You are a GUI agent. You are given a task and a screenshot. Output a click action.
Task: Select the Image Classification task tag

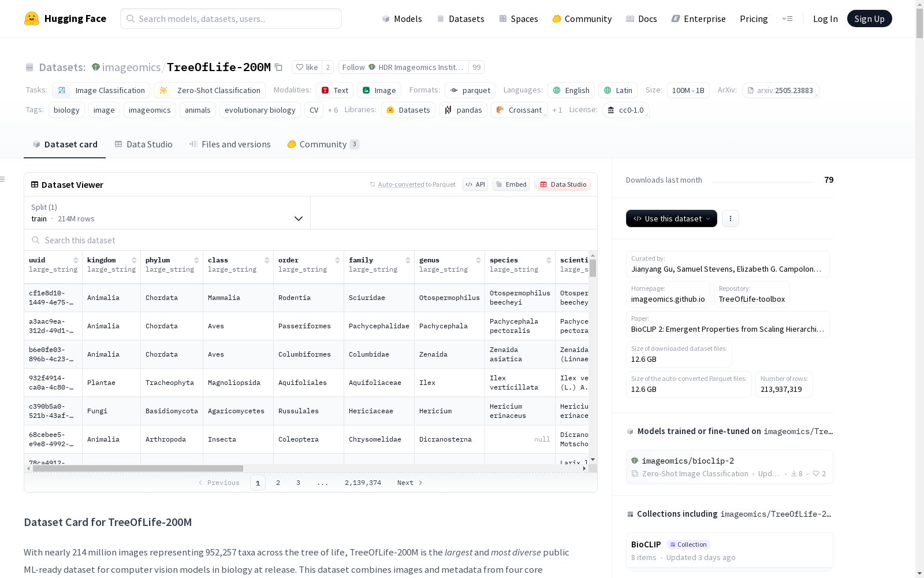point(101,90)
